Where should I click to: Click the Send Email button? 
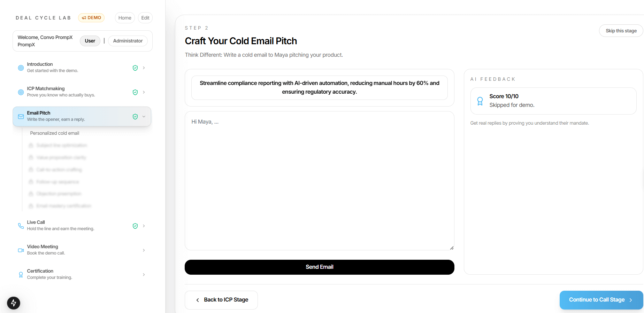pos(319,267)
